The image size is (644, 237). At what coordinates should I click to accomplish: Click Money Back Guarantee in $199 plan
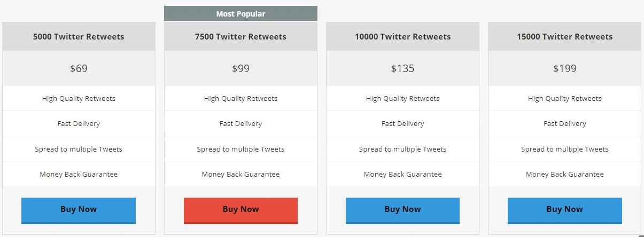[x=564, y=175]
